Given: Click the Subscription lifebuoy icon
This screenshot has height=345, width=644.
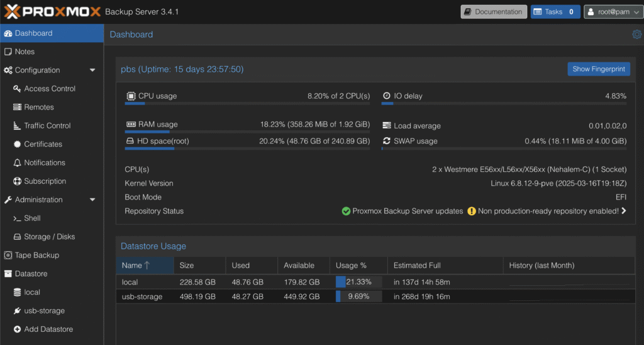Looking at the screenshot, I should coord(17,181).
